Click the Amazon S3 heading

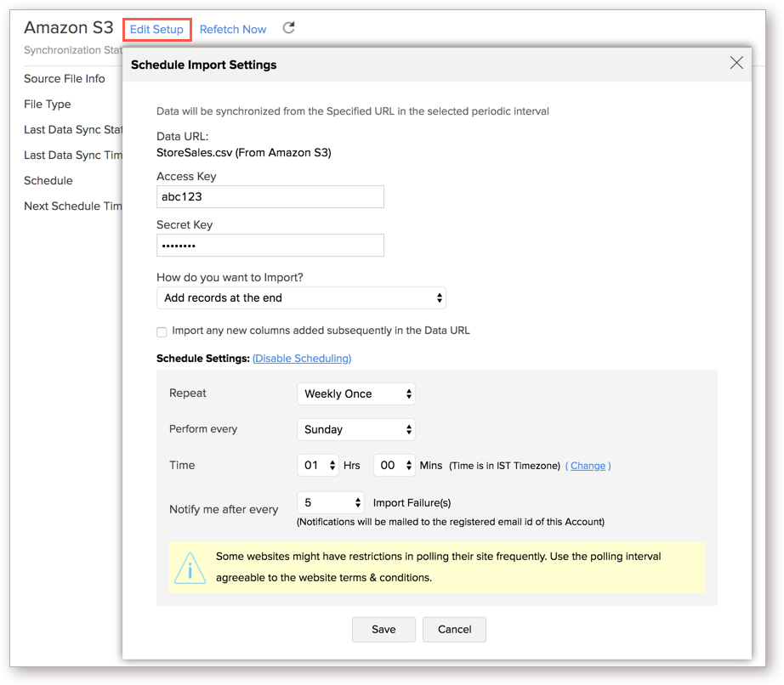(x=69, y=27)
